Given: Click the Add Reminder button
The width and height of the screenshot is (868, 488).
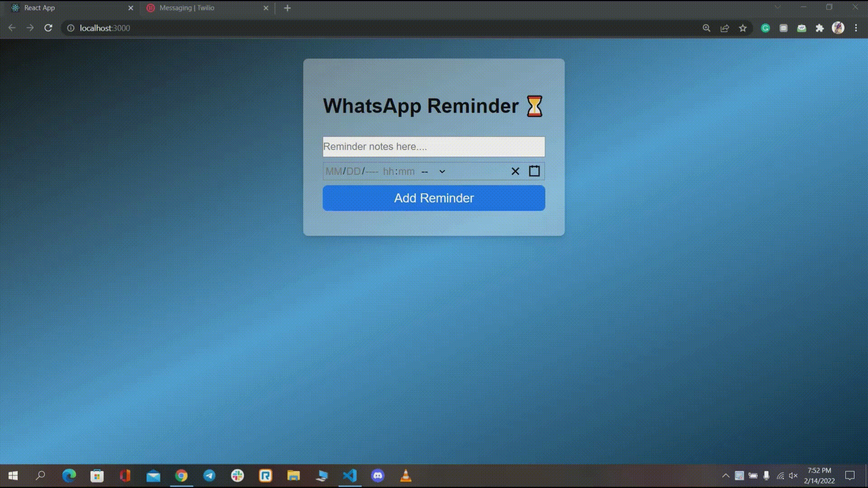Looking at the screenshot, I should 434,198.
